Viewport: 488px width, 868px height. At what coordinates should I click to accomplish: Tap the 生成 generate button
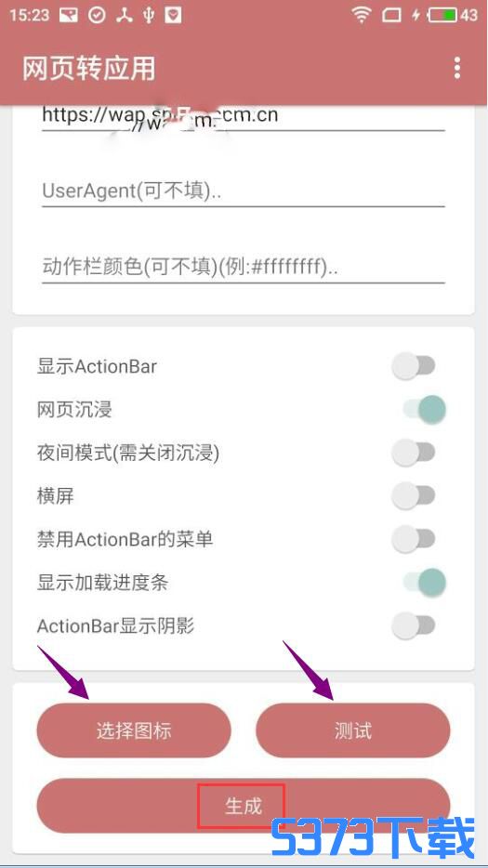point(244,806)
